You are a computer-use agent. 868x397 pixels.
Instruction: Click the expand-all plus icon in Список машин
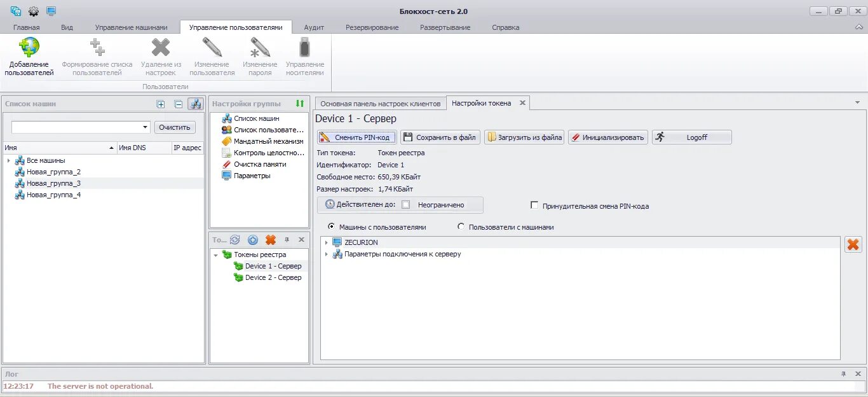[161, 104]
